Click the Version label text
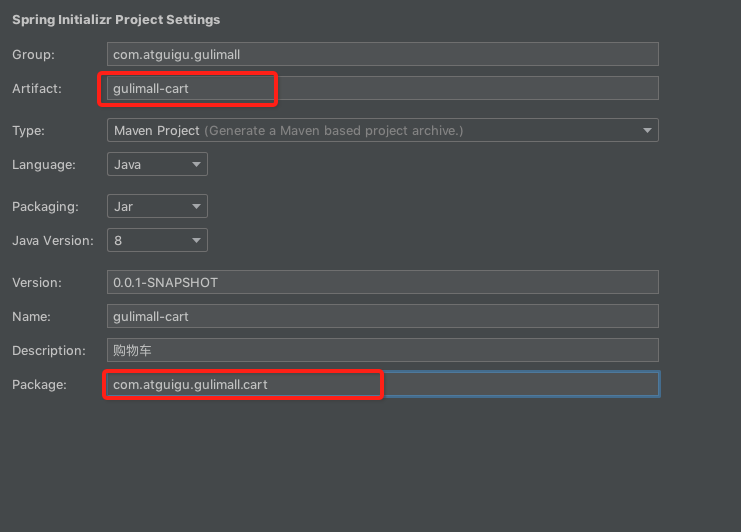Image resolution: width=741 pixels, height=532 pixels. [37, 282]
